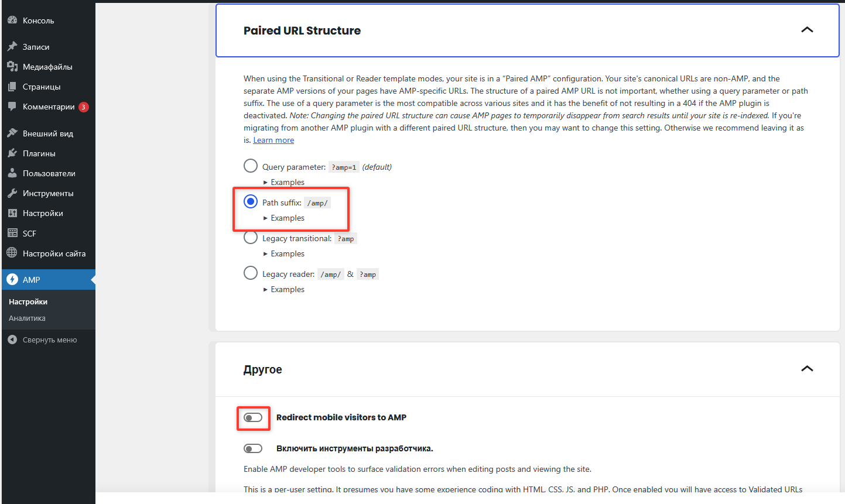Click the Записи pin icon
Image resolution: width=845 pixels, height=504 pixels.
[x=12, y=46]
